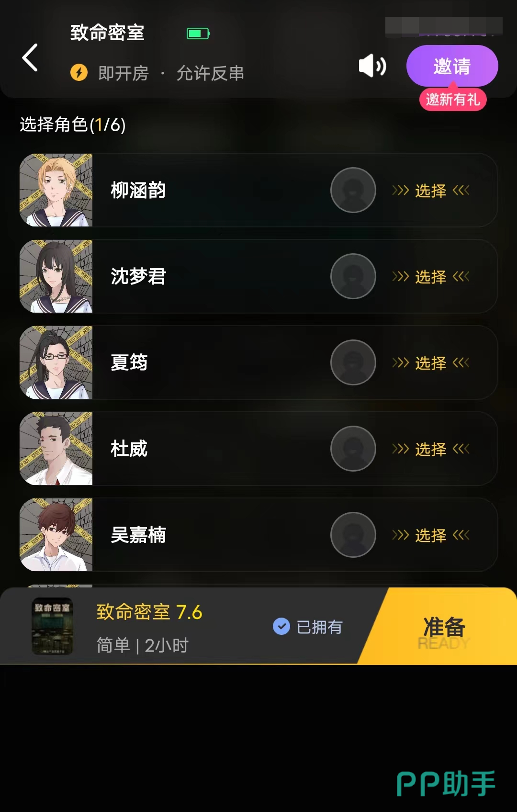This screenshot has width=517, height=812.
Task: Open 杜威 character portrait thumbnail
Action: point(56,449)
